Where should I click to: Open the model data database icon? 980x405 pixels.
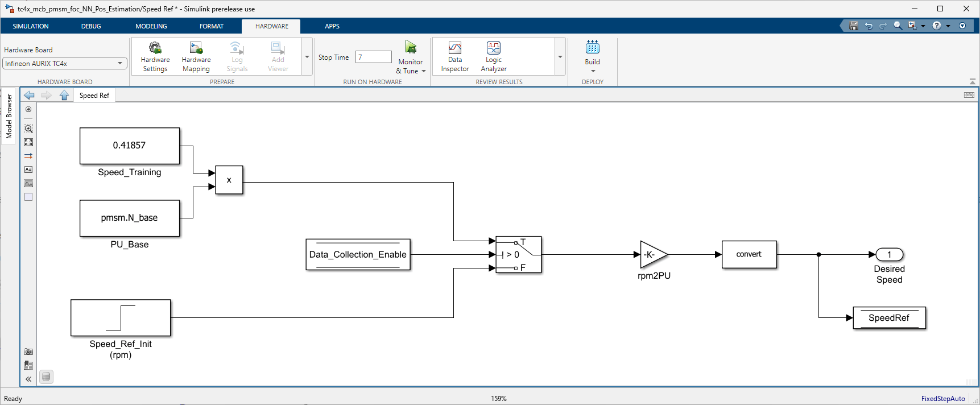pyautogui.click(x=47, y=377)
